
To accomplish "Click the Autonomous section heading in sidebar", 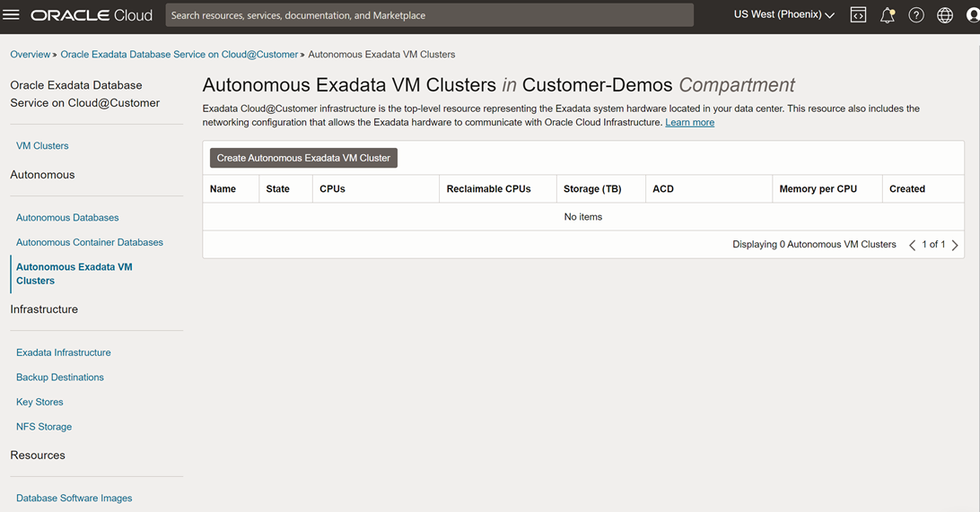I will click(x=42, y=175).
